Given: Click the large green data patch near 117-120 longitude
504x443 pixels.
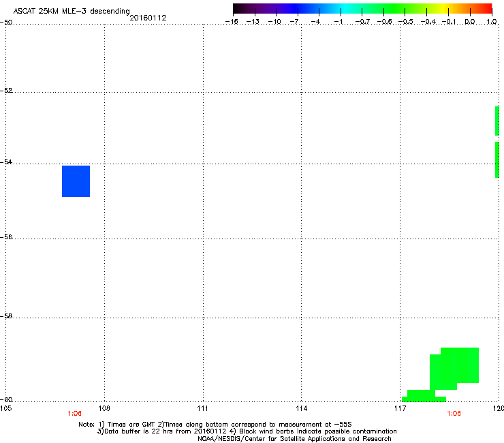Looking at the screenshot, I should pos(454,368).
